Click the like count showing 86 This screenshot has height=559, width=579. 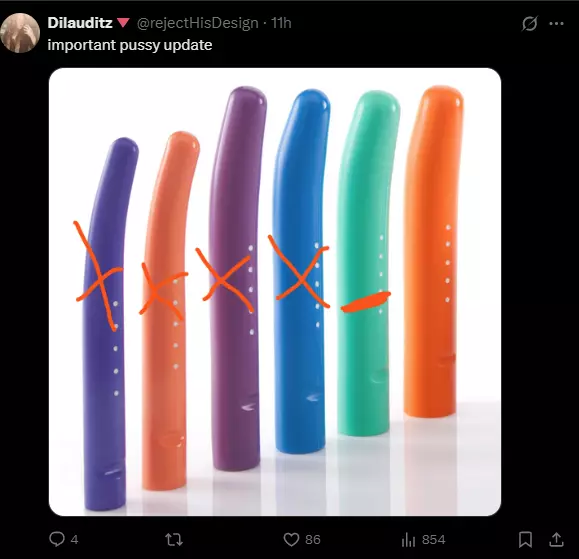[x=313, y=540]
